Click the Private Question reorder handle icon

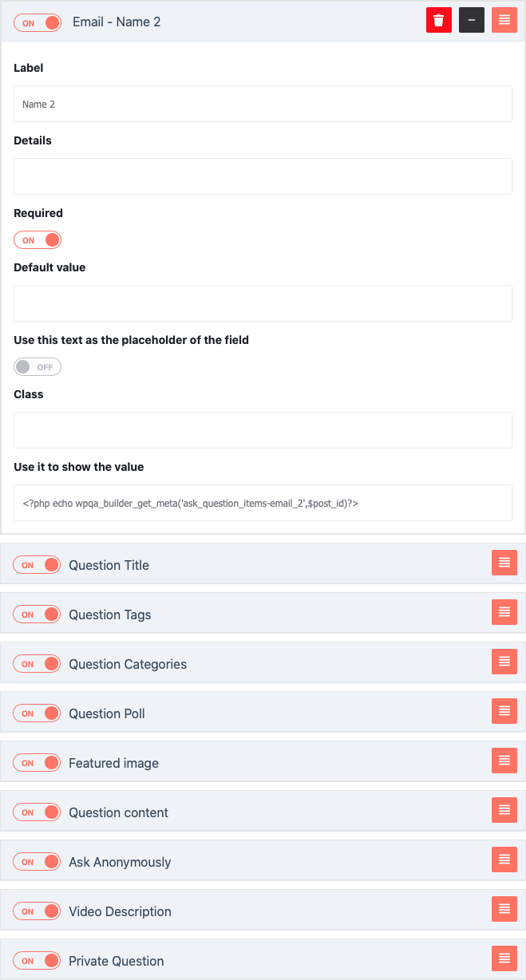504,958
